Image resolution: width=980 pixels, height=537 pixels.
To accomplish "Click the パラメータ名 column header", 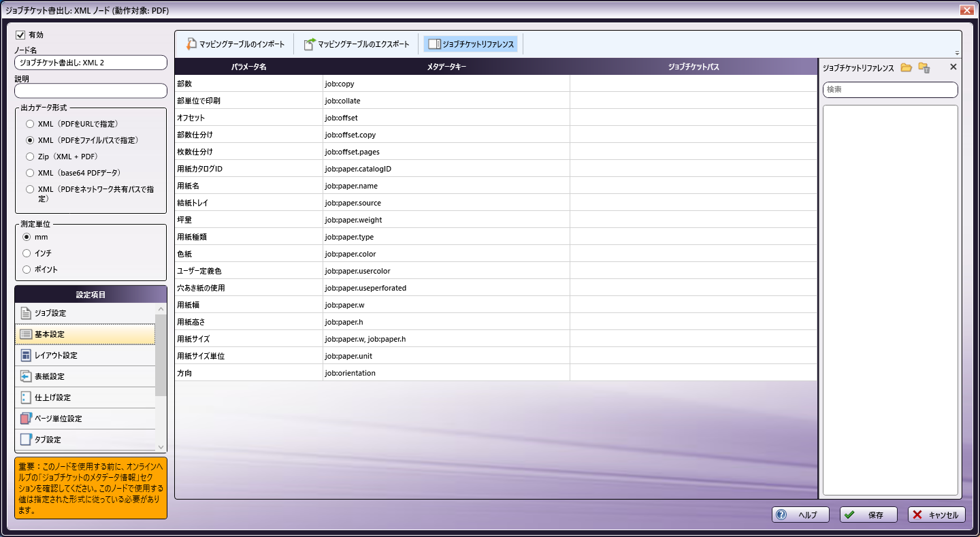I will [248, 67].
